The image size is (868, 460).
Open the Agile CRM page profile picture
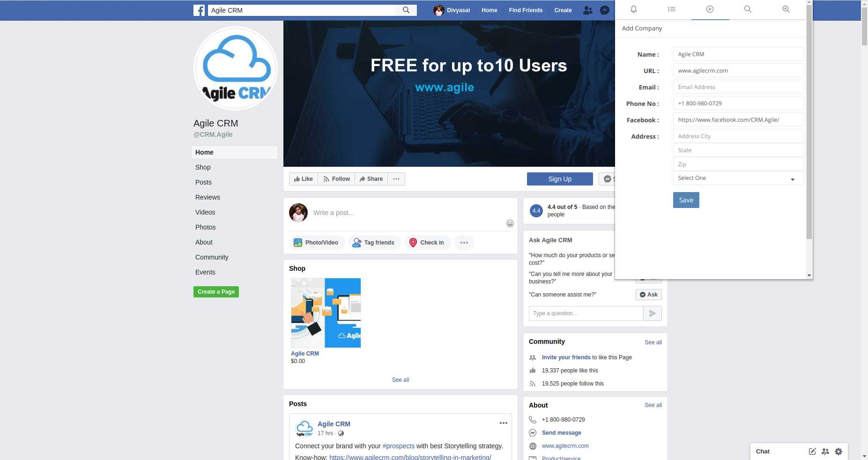[236, 68]
